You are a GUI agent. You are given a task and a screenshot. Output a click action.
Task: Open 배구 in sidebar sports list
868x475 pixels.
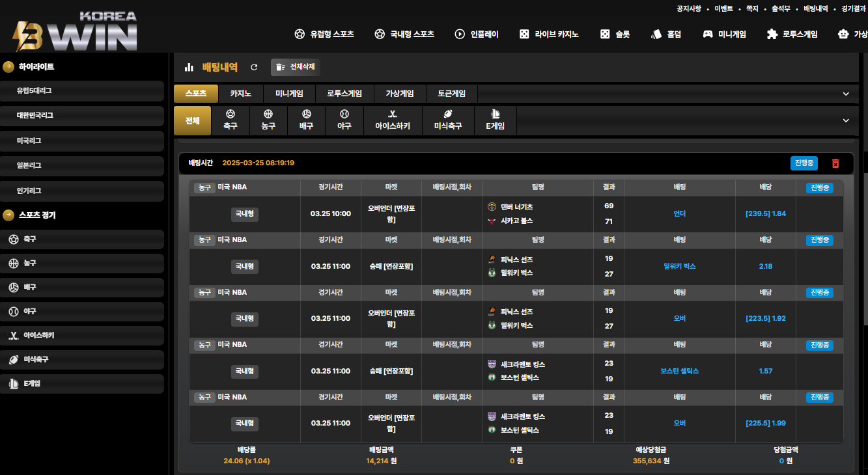[82, 288]
